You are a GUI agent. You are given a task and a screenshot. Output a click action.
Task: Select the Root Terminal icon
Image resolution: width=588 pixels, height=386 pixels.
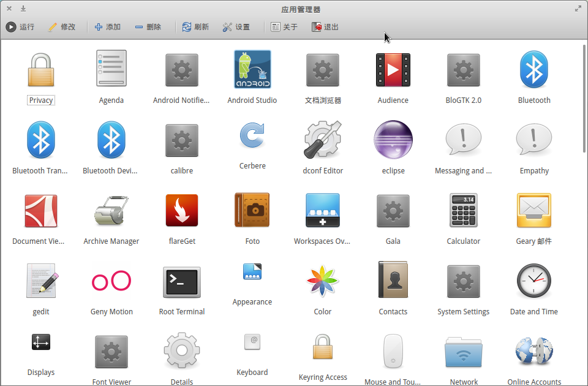click(182, 281)
